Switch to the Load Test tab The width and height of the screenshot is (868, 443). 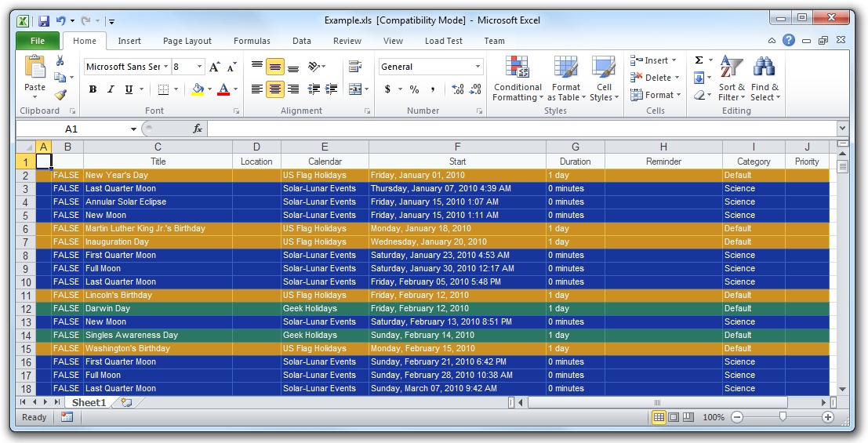click(444, 41)
